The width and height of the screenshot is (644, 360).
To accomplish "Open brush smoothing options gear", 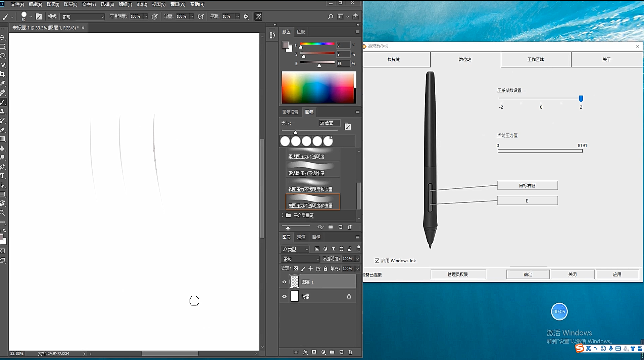I will (x=246, y=16).
